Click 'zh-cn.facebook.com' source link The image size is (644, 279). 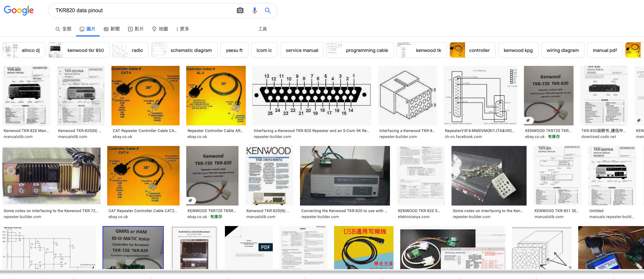point(463,137)
